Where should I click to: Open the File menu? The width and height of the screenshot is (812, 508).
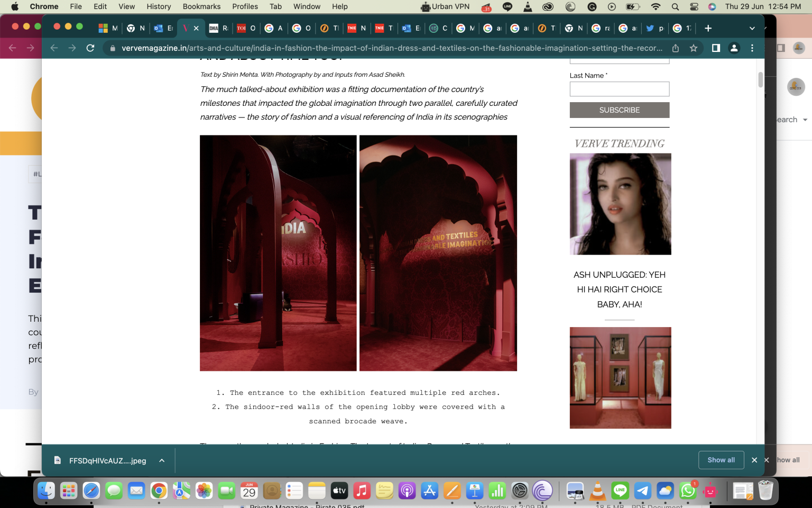76,6
